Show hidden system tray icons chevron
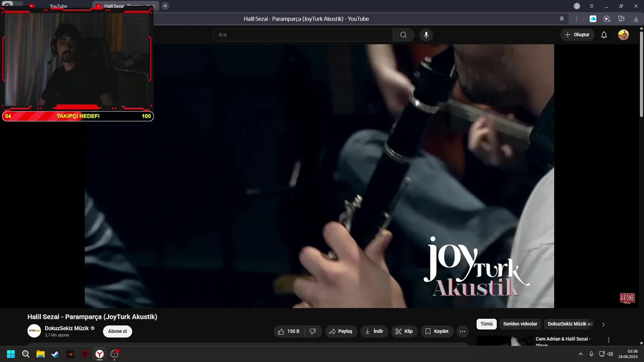 (580, 354)
